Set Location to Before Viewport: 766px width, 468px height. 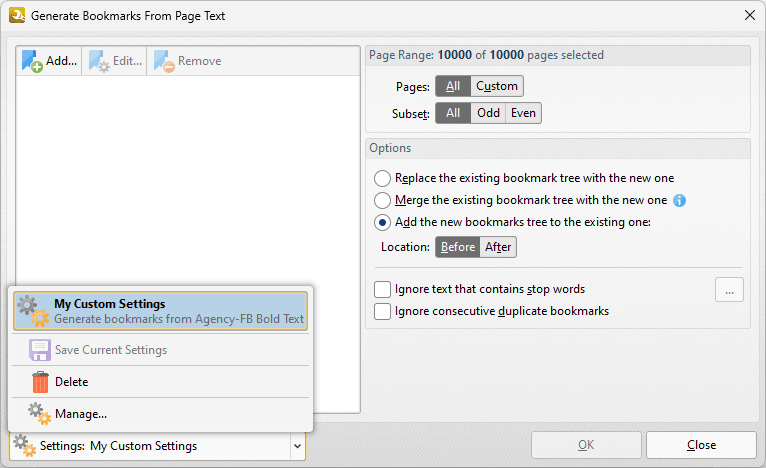pyautogui.click(x=458, y=247)
